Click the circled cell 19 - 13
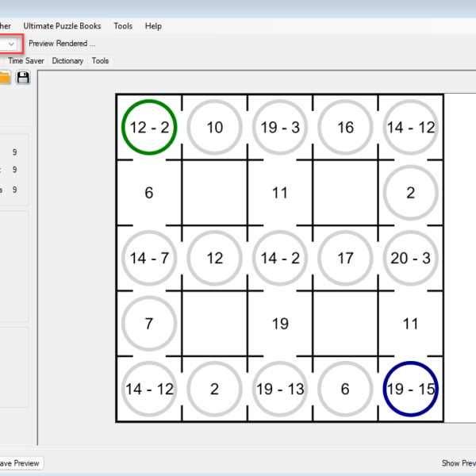 tap(279, 389)
